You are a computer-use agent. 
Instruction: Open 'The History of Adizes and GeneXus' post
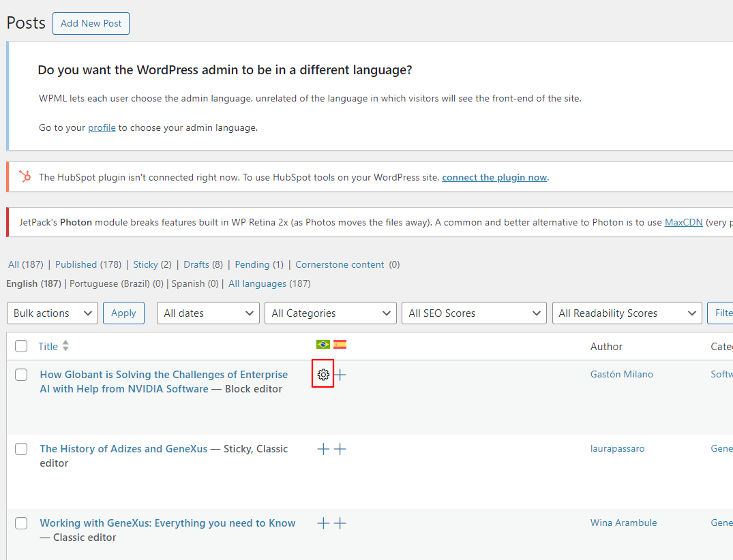123,449
